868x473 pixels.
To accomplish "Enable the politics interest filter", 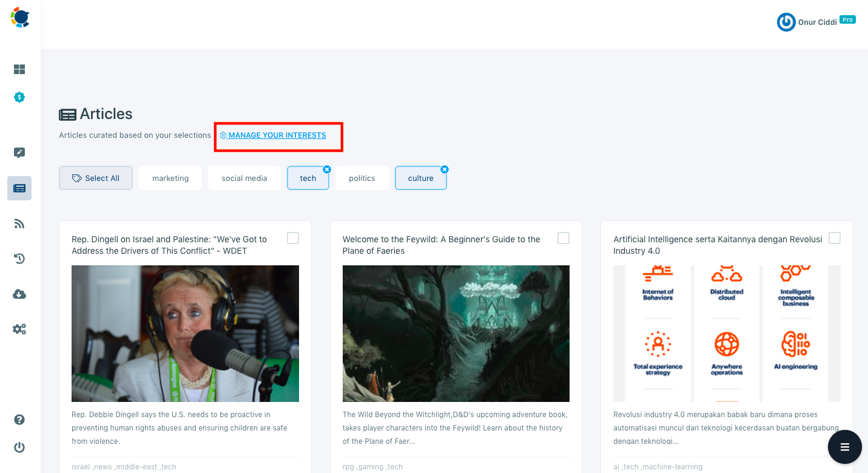I will 362,178.
